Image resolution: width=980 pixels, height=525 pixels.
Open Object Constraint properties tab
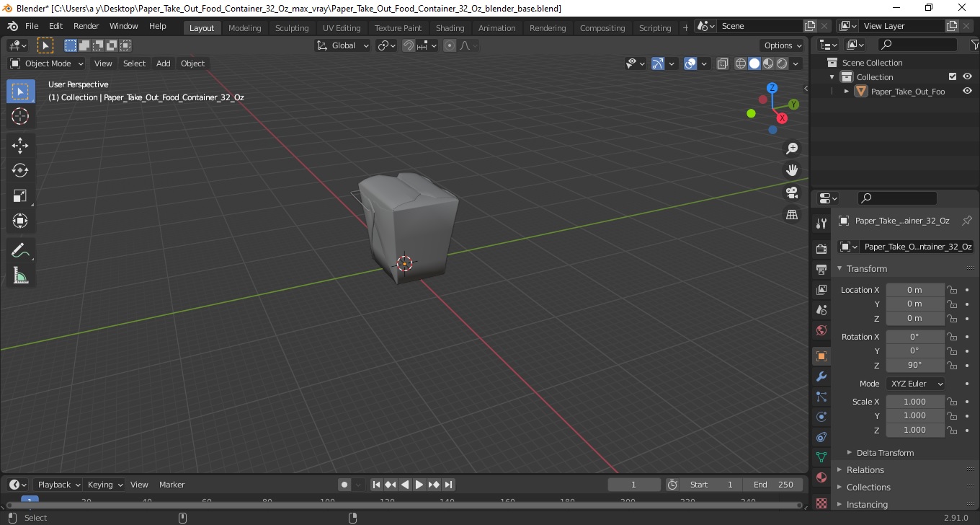(821, 437)
